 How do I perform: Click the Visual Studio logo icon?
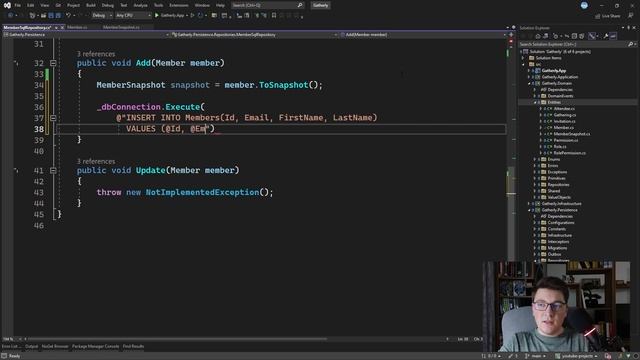[7, 5]
